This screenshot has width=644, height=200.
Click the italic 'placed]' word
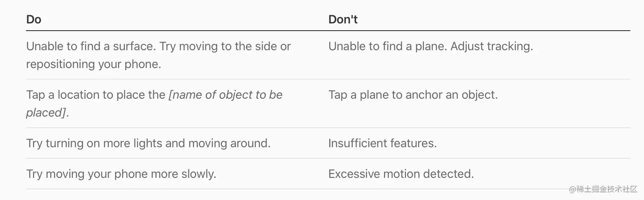46,113
